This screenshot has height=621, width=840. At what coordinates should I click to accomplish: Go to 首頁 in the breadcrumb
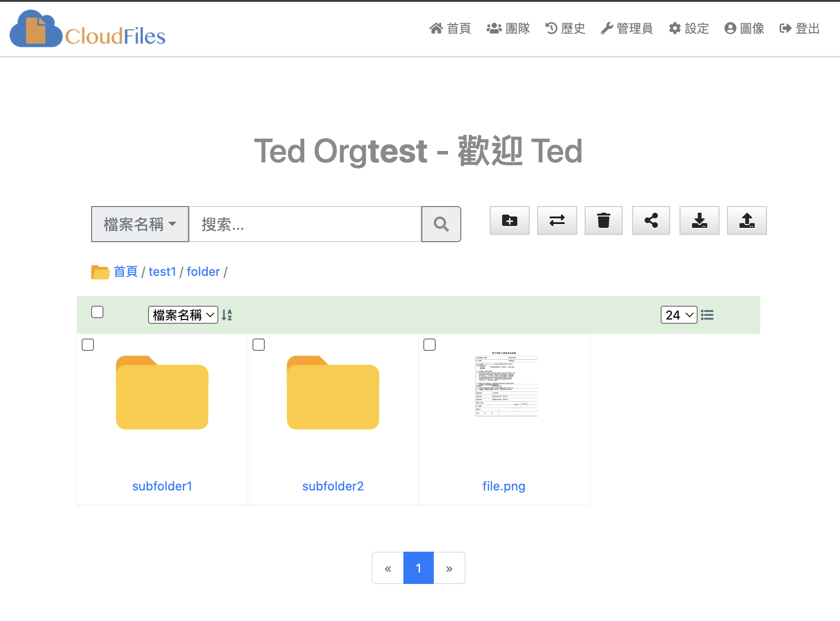pos(126,272)
